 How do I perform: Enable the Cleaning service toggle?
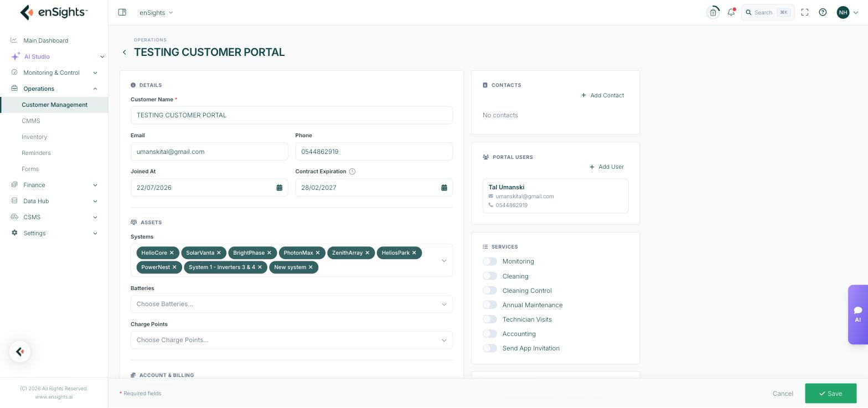490,276
